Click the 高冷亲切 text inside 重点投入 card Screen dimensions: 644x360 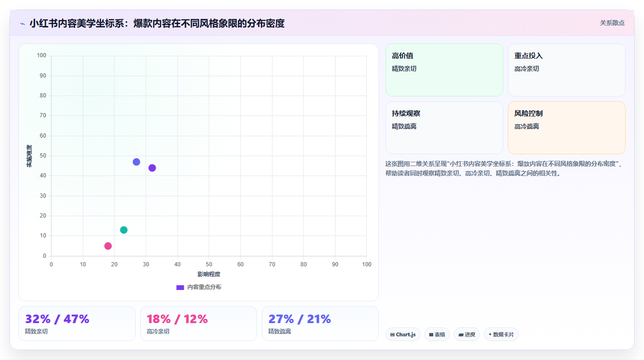tap(527, 69)
